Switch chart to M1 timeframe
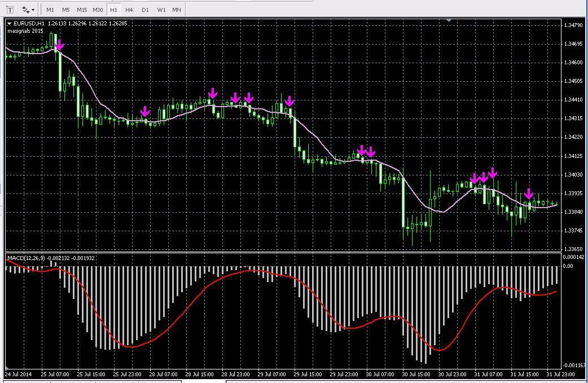This screenshot has height=383, width=588. [x=50, y=10]
